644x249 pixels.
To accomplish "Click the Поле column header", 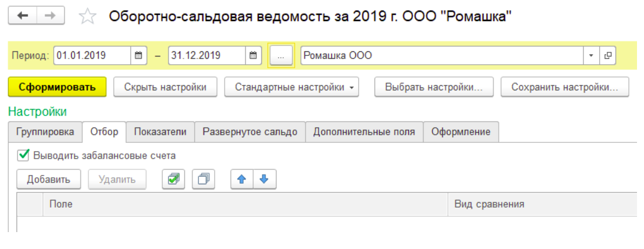I will tap(245, 204).
